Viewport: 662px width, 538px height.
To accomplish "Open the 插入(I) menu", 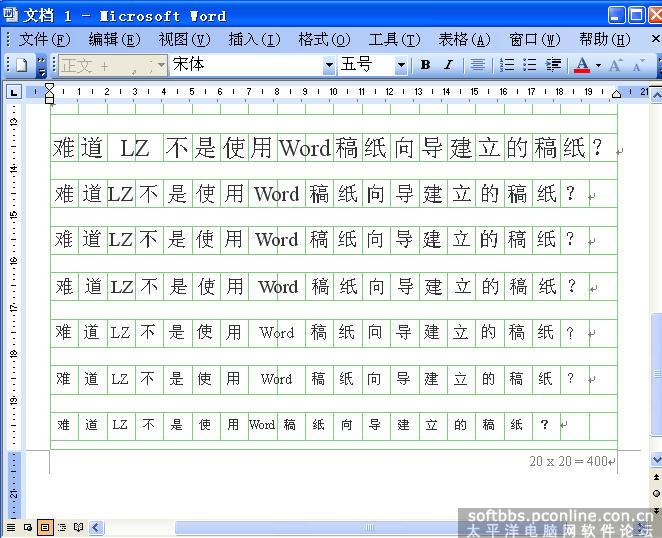I will 254,40.
